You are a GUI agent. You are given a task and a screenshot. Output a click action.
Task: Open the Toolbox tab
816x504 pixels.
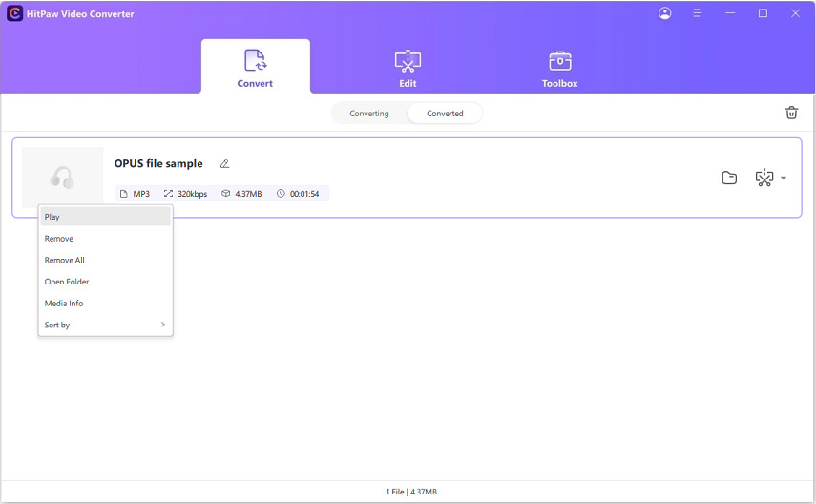tap(559, 68)
